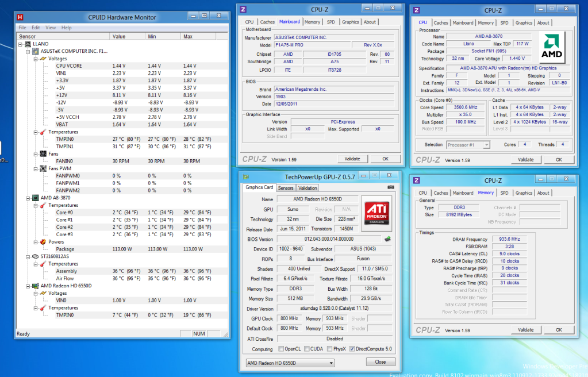Click the HWMonitor red H title icon
588x377 pixels.
tap(20, 17)
